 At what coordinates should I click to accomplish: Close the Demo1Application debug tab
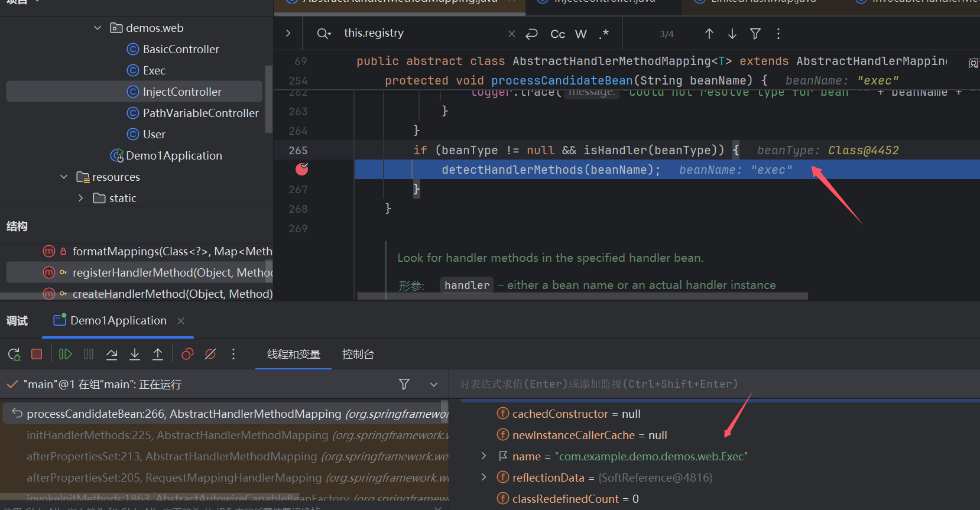(x=181, y=320)
